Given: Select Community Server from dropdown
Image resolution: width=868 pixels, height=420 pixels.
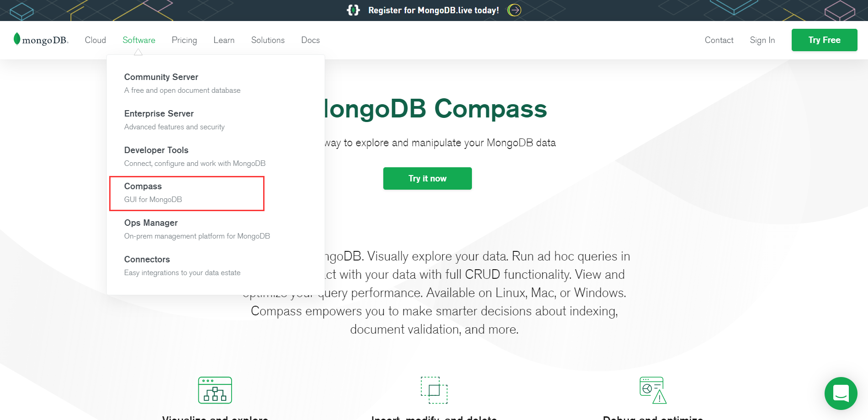Looking at the screenshot, I should coord(161,77).
